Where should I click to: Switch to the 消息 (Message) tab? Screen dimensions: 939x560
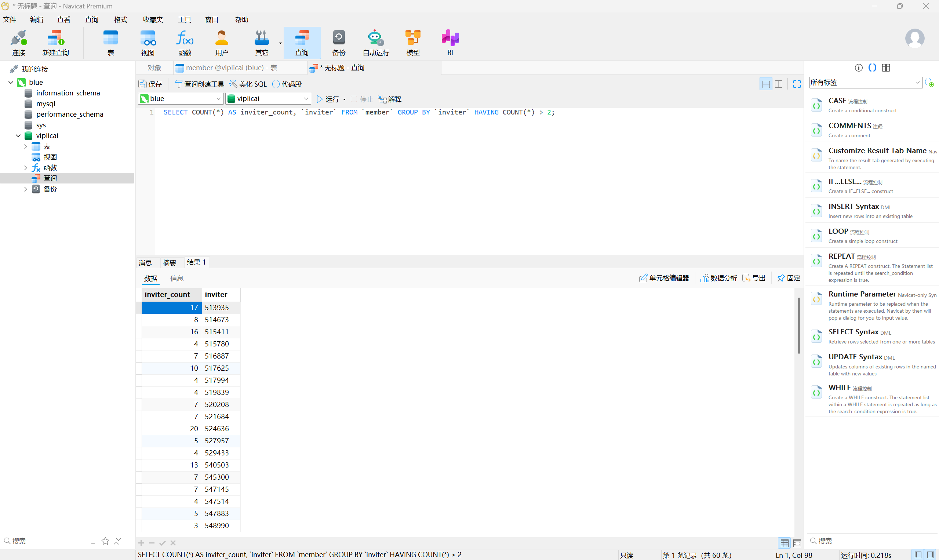click(145, 263)
